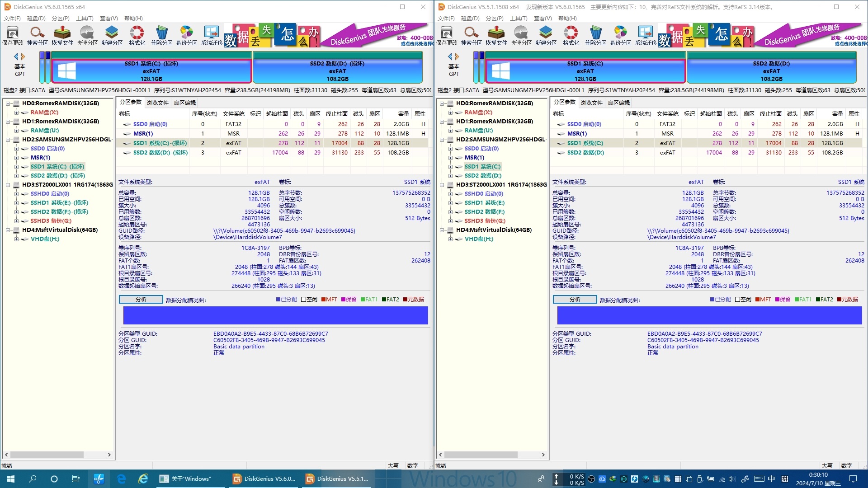Click 备份分区 icon in V5.5.1 window

coord(621,36)
